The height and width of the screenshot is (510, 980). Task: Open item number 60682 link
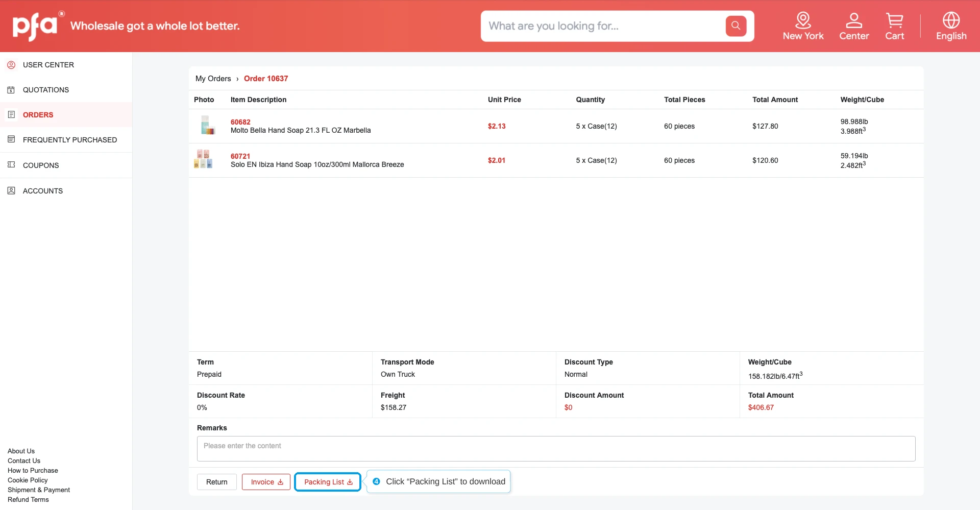pyautogui.click(x=240, y=122)
